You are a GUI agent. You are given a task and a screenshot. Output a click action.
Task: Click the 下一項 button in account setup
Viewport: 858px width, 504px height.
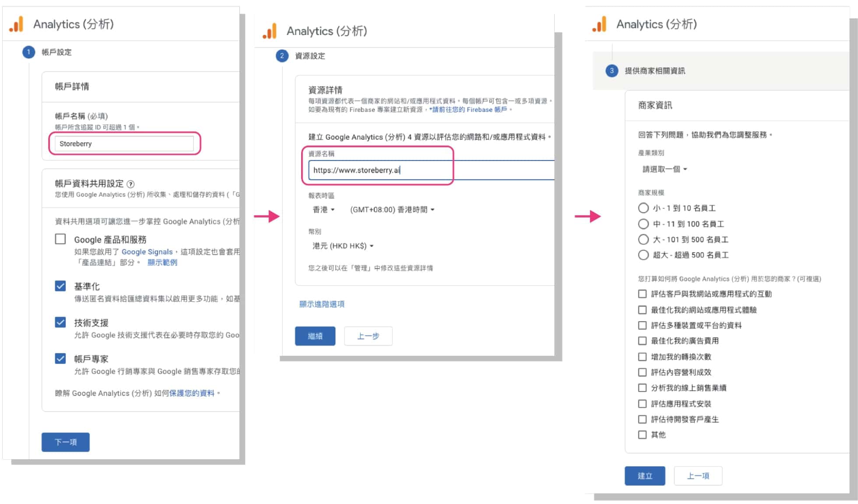point(66,442)
